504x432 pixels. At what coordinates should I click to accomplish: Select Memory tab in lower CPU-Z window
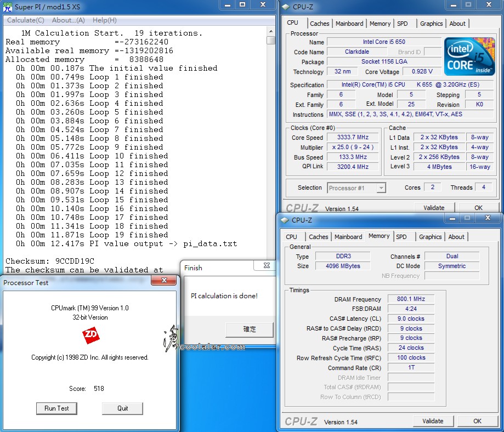pyautogui.click(x=379, y=236)
